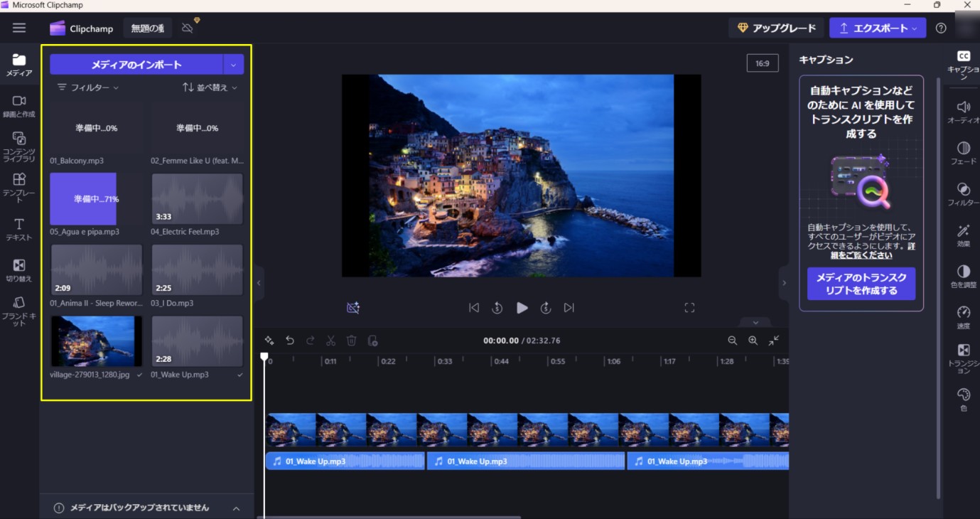Open the 効果 magic wand panel
Viewport: 980px width, 519px height.
pos(964,235)
